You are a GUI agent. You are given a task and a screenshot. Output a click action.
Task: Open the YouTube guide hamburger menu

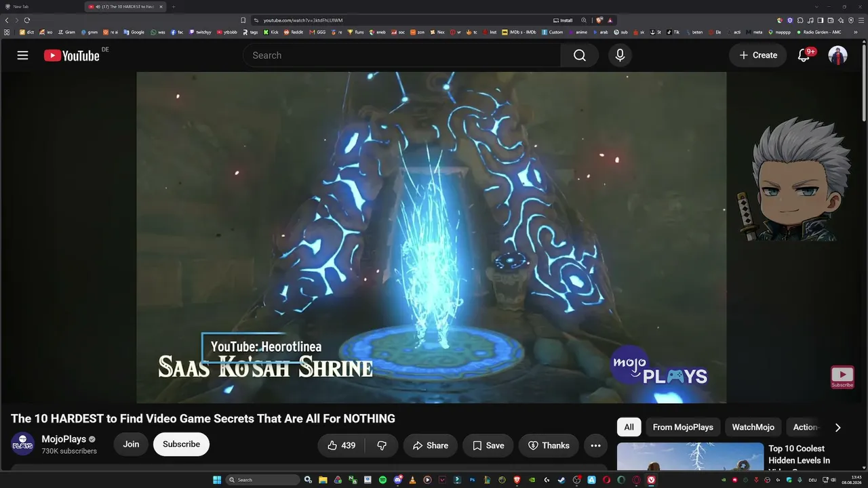click(x=22, y=56)
